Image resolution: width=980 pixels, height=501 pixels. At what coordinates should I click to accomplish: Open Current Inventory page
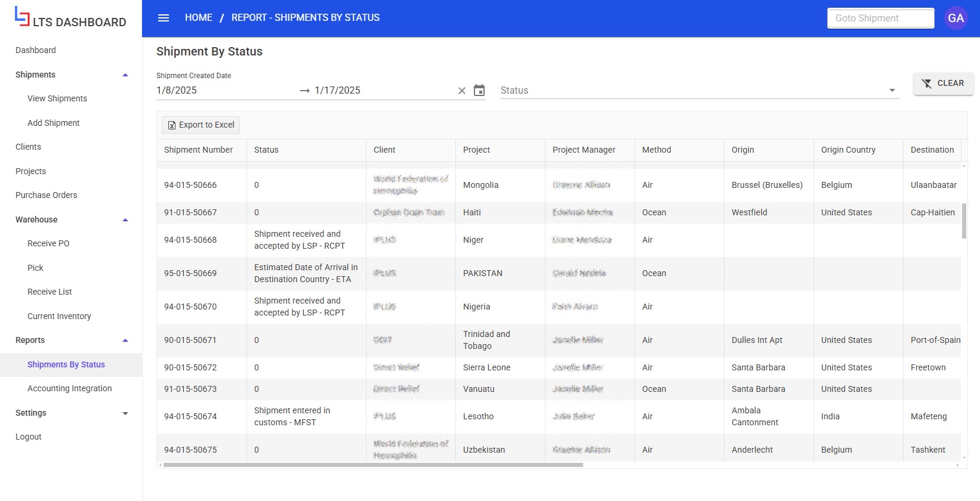click(x=59, y=317)
